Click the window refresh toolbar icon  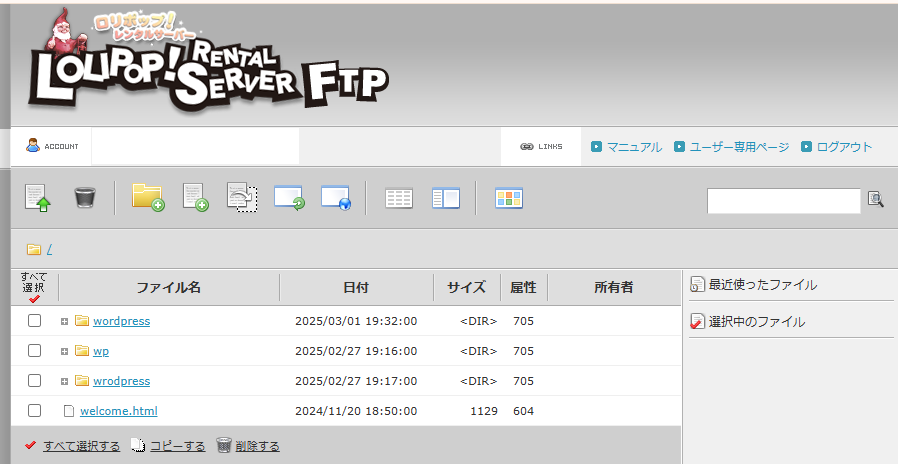coord(289,197)
